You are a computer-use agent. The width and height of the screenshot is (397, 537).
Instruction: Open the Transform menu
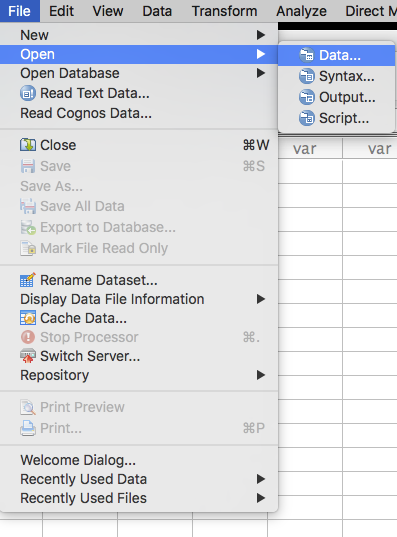(224, 11)
